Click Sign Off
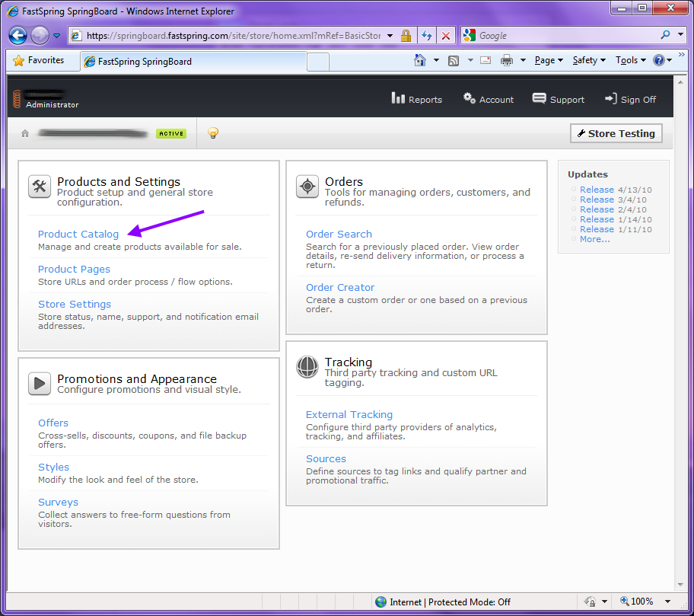694x616 pixels. [x=630, y=99]
